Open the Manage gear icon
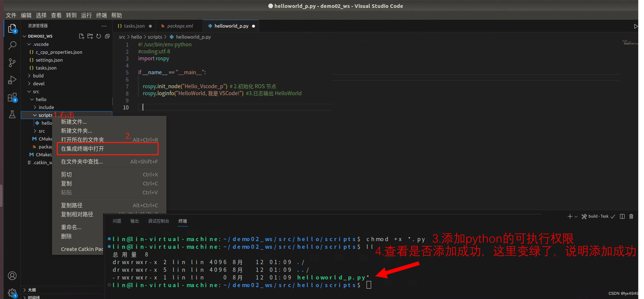Viewport: 644px width, 299px height. 12,293
